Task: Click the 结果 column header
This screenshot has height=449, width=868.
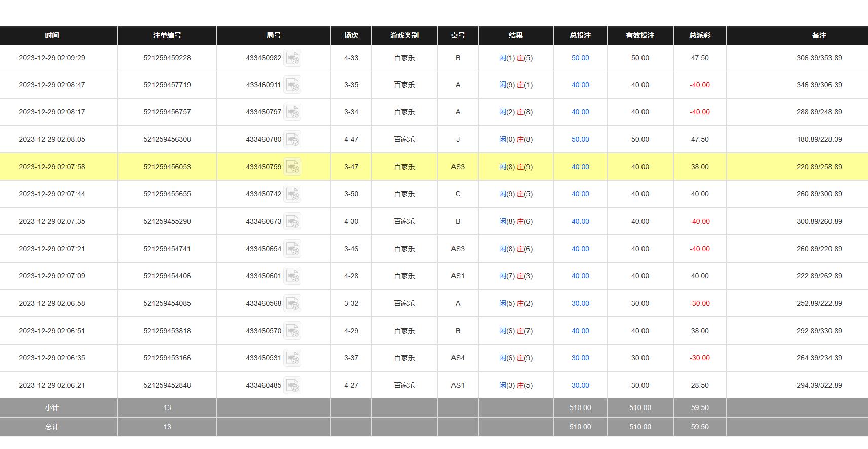Action: pyautogui.click(x=516, y=35)
